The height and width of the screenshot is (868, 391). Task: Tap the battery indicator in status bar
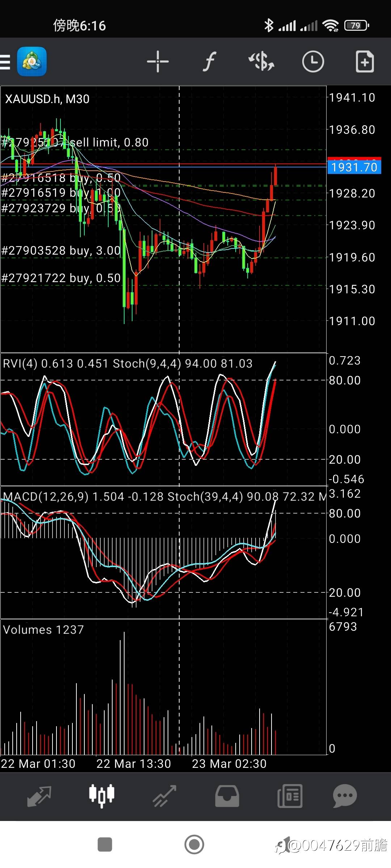pos(357,25)
